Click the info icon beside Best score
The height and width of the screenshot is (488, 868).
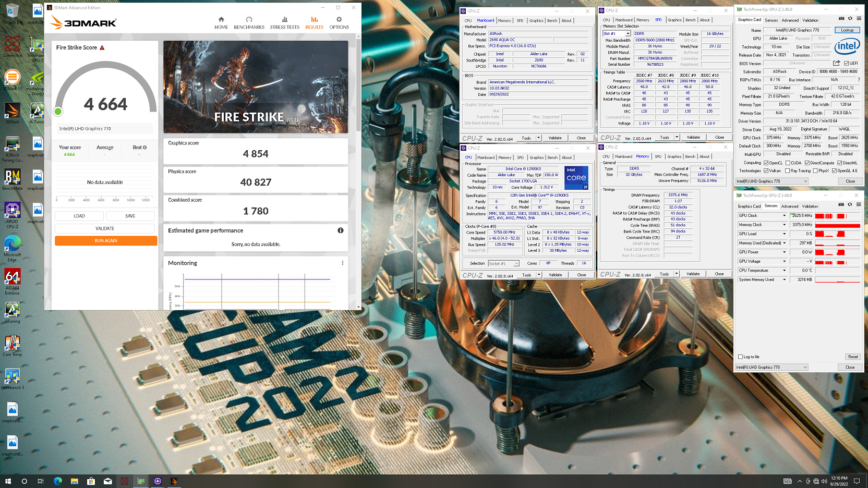point(144,148)
